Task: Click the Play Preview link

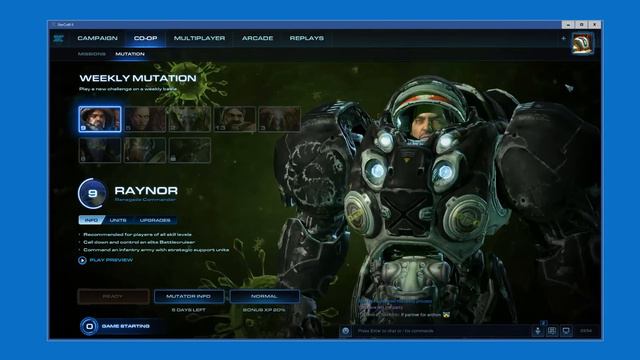Action: [111, 260]
